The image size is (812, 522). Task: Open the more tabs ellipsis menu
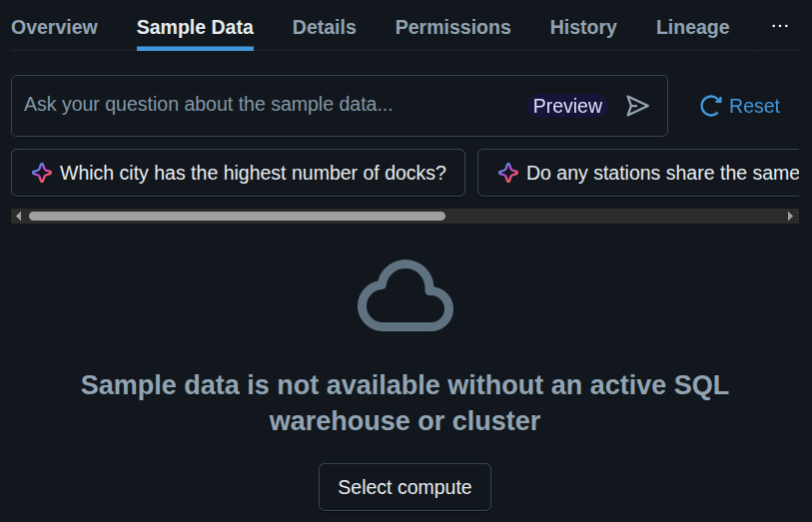(x=780, y=26)
